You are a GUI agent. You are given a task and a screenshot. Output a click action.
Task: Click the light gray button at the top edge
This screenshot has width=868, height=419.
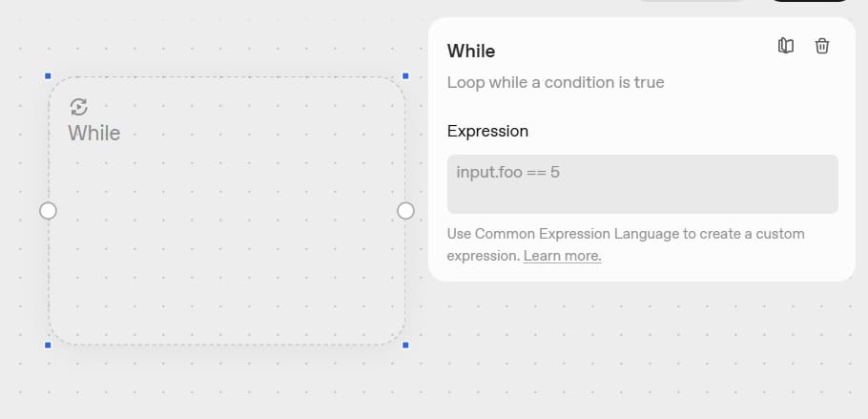[689, 1]
